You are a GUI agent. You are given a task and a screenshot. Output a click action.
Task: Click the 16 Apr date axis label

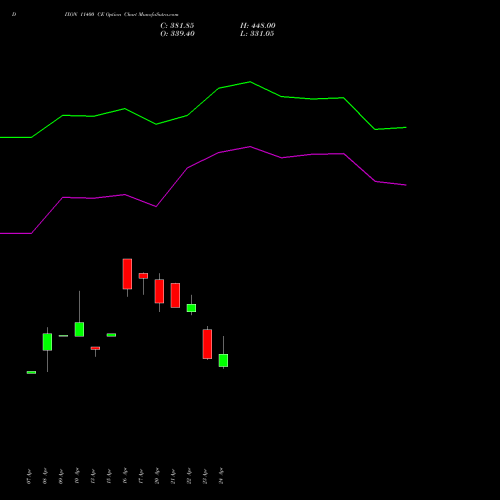coord(125,476)
